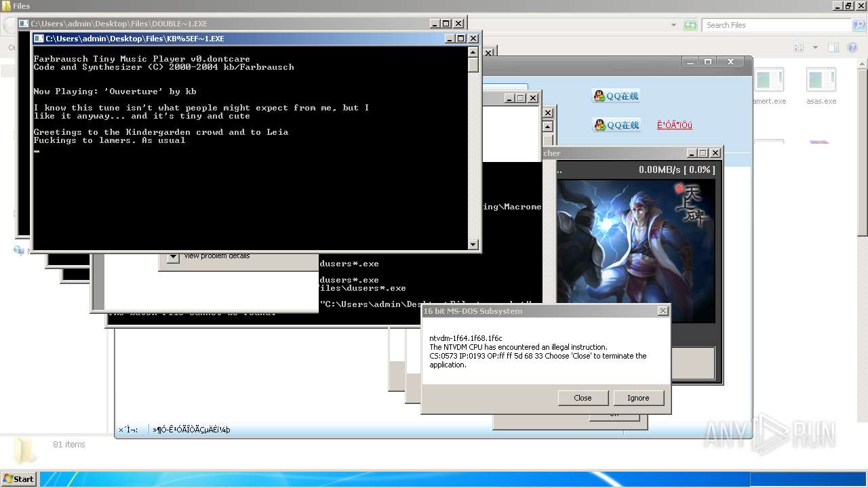
Task: Focus the Search Files box
Action: [776, 25]
